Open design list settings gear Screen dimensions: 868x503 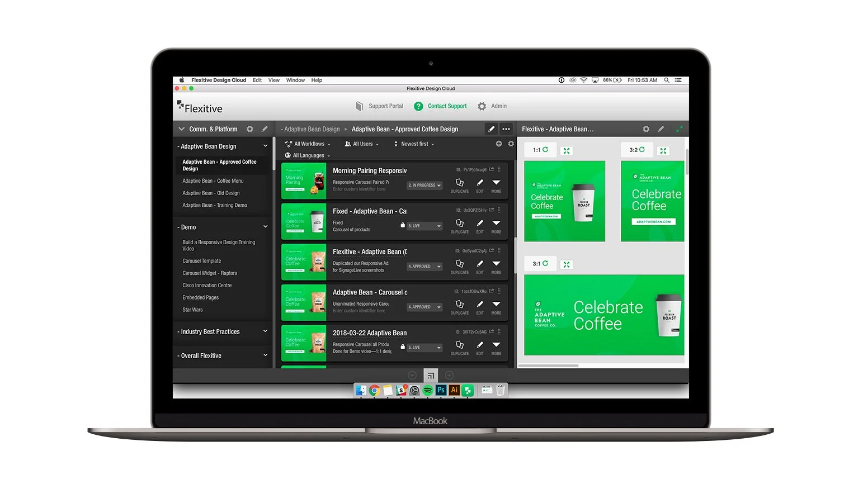pyautogui.click(x=511, y=144)
